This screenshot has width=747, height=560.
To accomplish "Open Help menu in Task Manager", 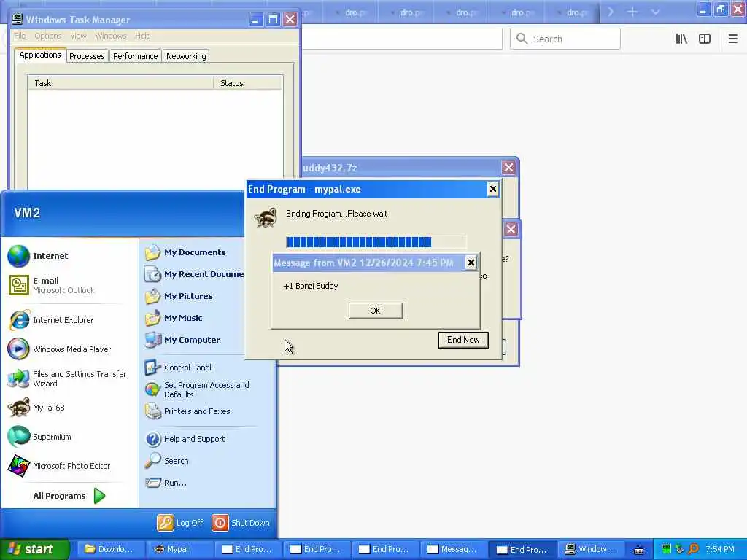I will (x=142, y=36).
